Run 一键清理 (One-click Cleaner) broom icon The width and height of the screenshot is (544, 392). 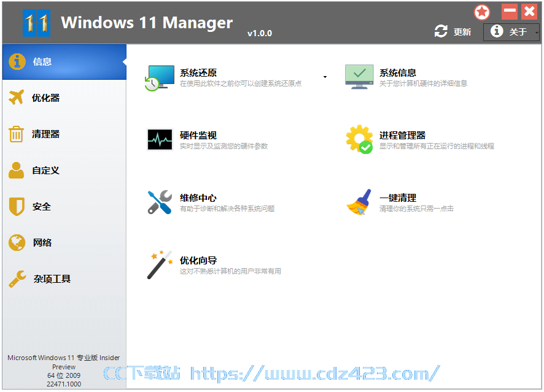tap(359, 202)
